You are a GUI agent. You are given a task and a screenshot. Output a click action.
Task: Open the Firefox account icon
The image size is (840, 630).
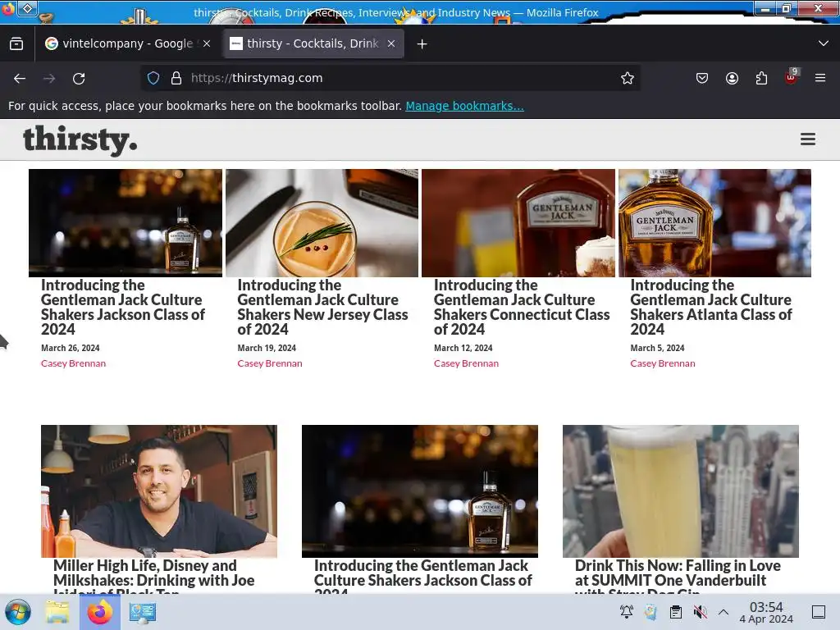click(732, 78)
